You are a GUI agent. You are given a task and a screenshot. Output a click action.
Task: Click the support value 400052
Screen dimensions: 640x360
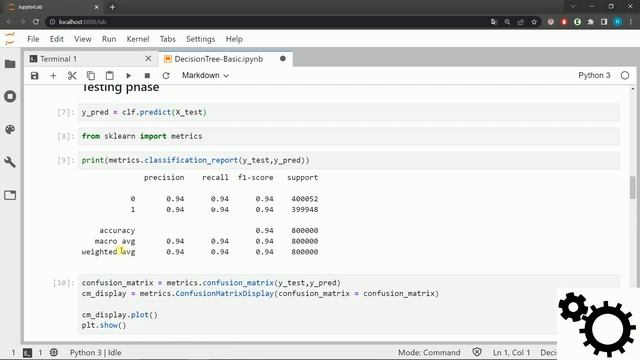(x=304, y=199)
